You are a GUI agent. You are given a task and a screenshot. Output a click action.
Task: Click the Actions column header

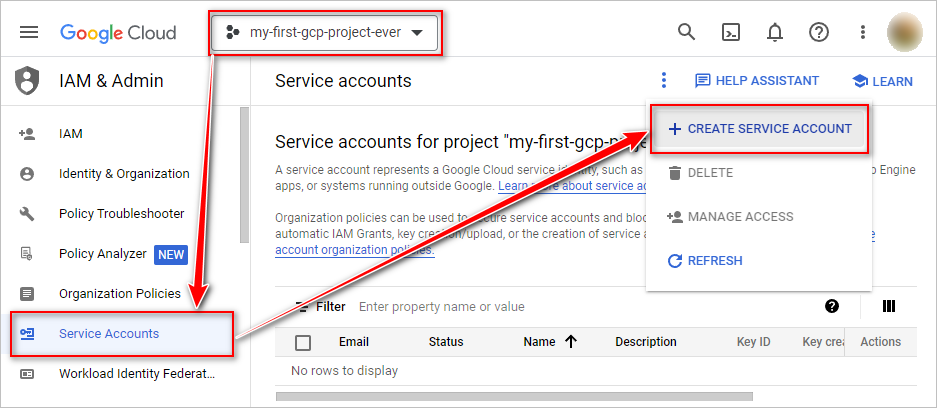[880, 342]
